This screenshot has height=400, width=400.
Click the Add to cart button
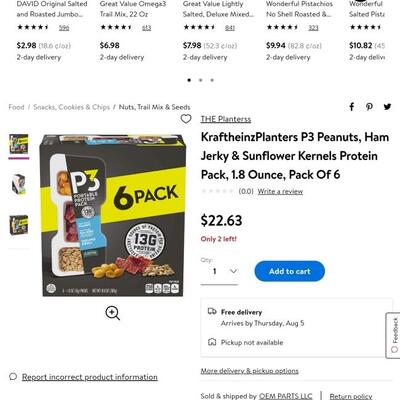click(290, 271)
